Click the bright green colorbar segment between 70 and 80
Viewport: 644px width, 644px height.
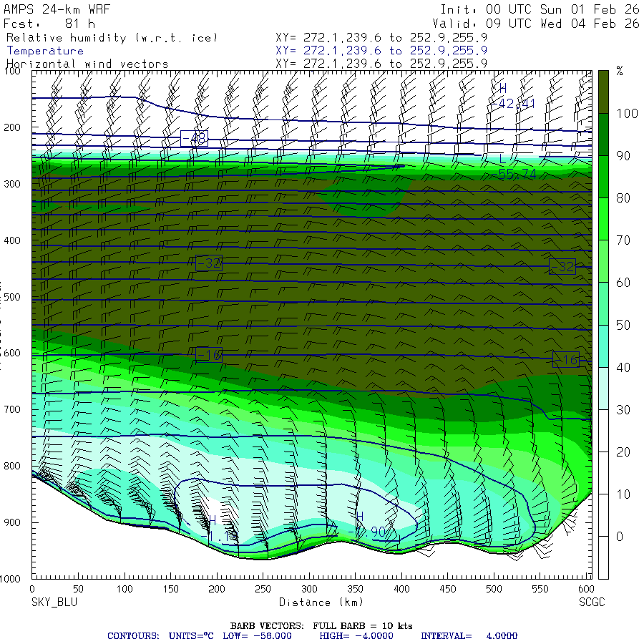point(603,219)
